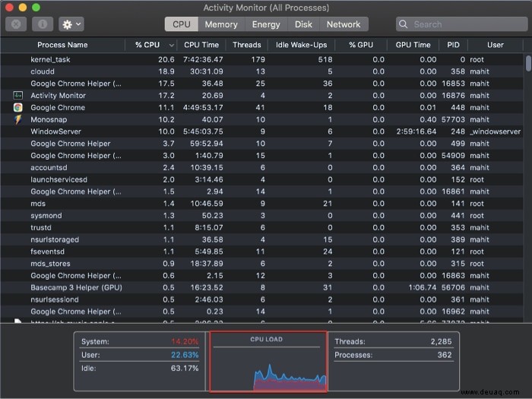This screenshot has width=532, height=399.
Task: Click the Chrome Helper row with PID 16962
Action: click(x=261, y=312)
